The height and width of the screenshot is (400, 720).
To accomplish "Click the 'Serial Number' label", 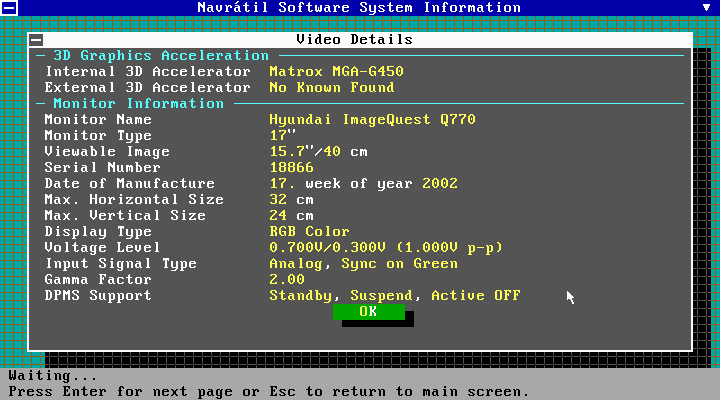I will pyautogui.click(x=103, y=168).
